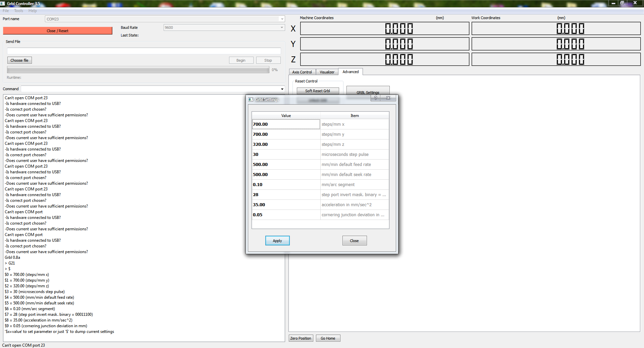Click the 'steps/mm y' item label

click(333, 134)
